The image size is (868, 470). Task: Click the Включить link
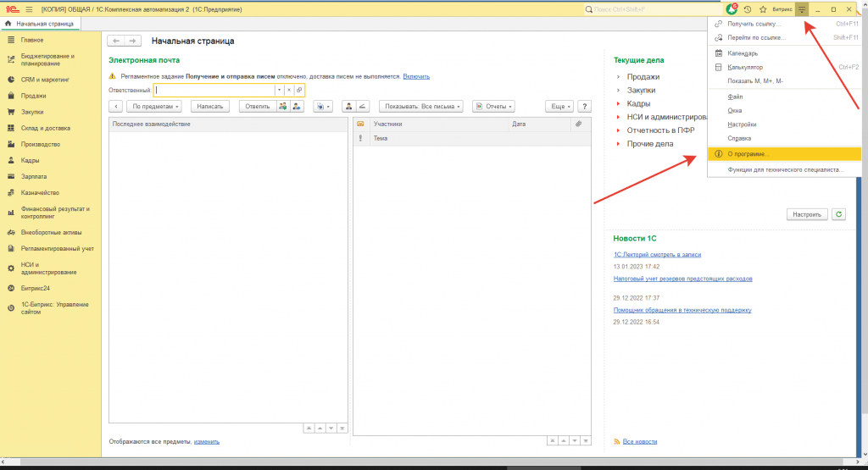tap(416, 76)
